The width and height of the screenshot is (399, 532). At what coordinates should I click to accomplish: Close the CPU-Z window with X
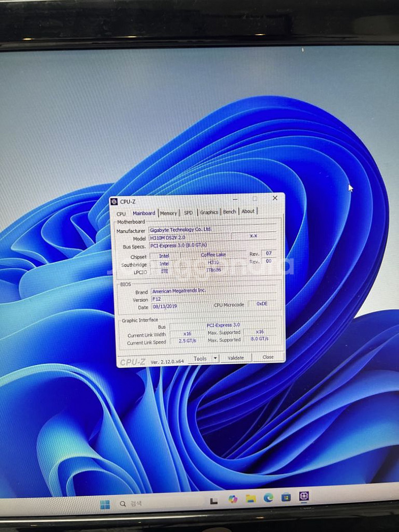[275, 198]
